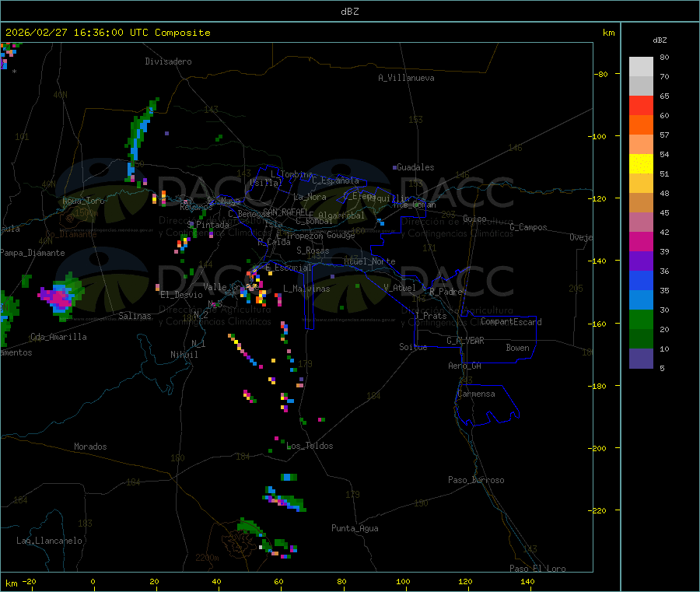Click the 'Los_Toldos' label
Screen dimensions: 700x592
[310, 446]
